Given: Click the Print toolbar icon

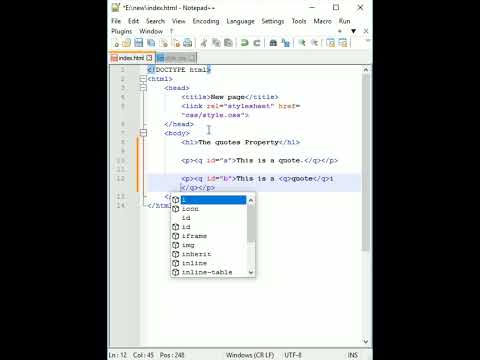Looking at the screenshot, I should [x=188, y=43].
